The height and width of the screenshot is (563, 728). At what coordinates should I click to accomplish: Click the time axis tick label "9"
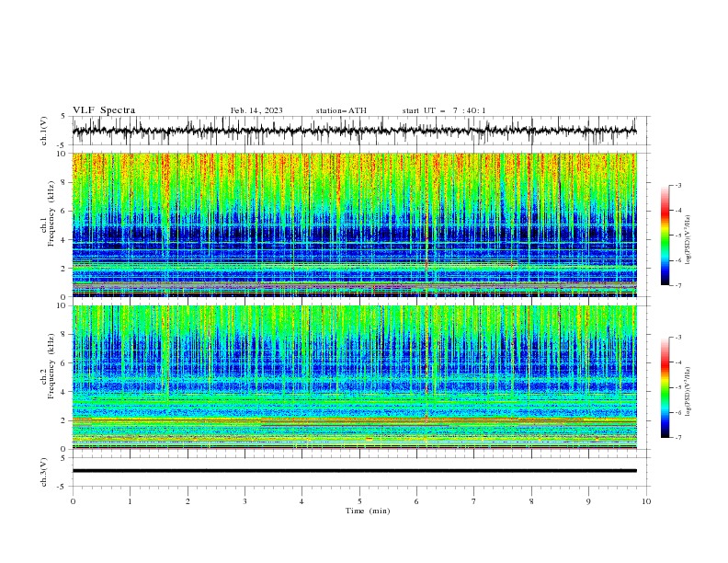point(588,501)
